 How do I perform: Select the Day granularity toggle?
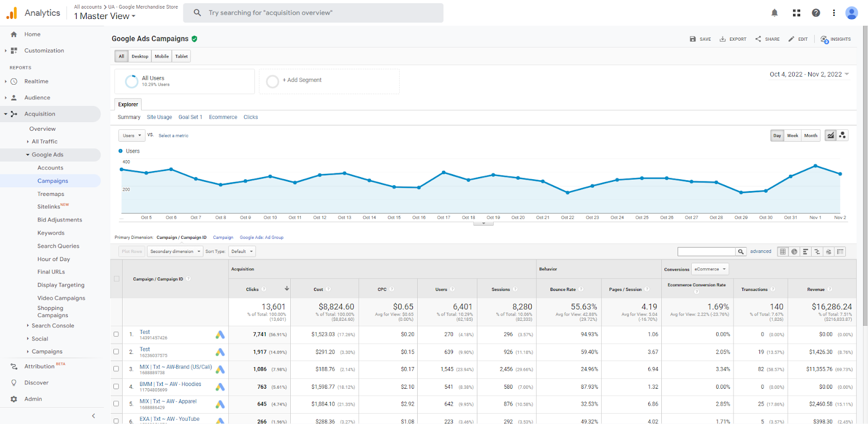(x=777, y=136)
